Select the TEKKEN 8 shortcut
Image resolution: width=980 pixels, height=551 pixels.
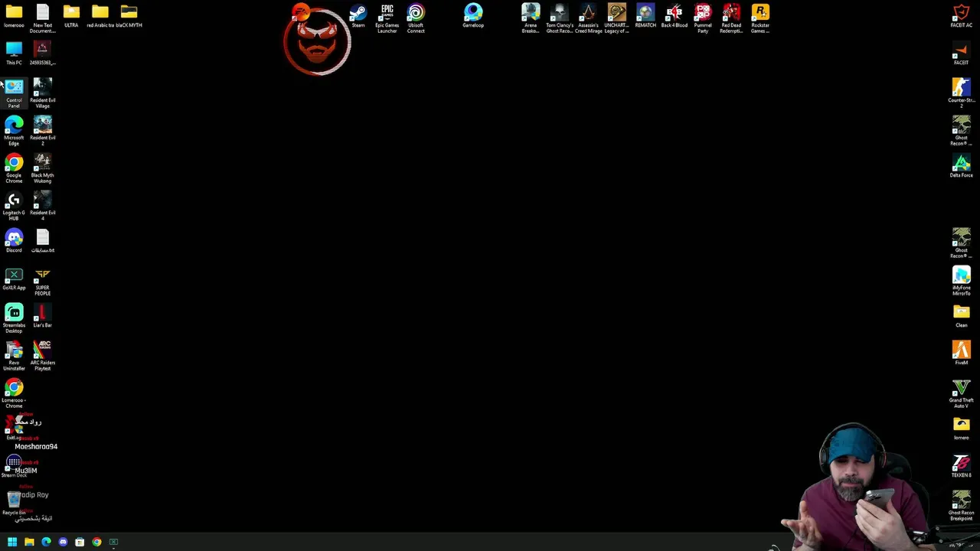pyautogui.click(x=962, y=466)
